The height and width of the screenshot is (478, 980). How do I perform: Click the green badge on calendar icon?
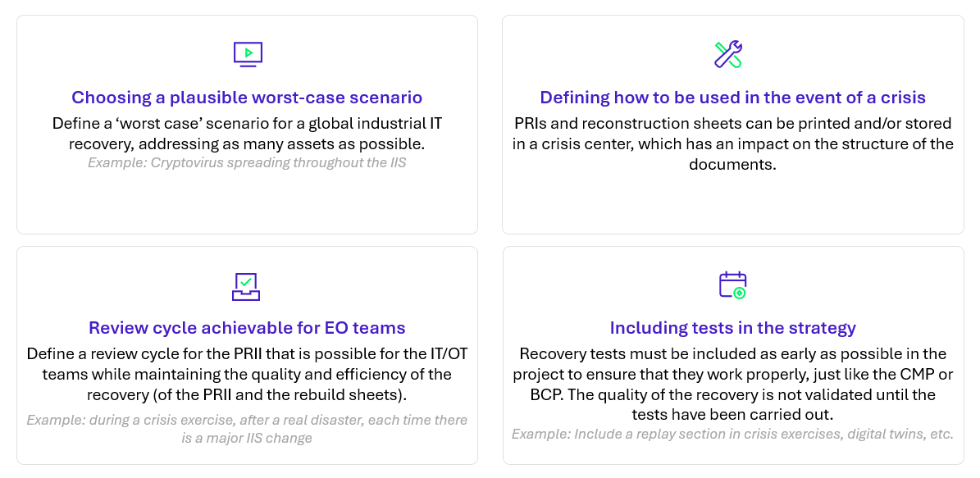pyautogui.click(x=740, y=293)
